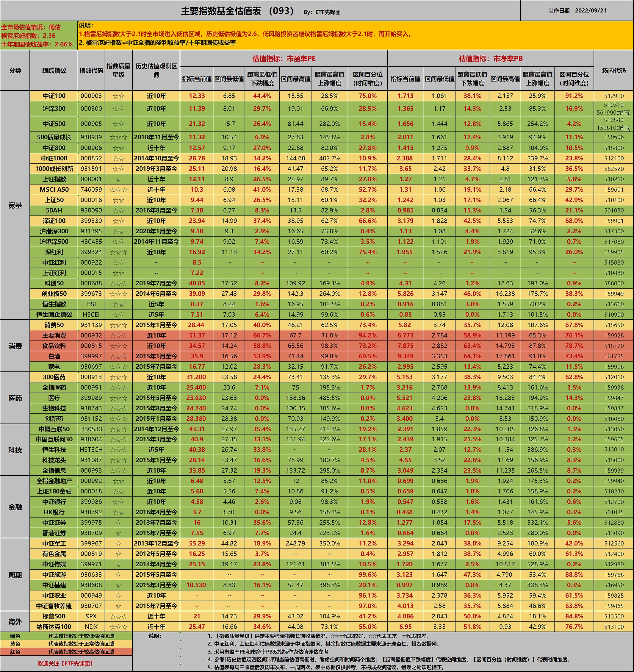634x672 pixels.
Task: Click 纳斯达克100 exchange code 513100
Action: [613, 627]
